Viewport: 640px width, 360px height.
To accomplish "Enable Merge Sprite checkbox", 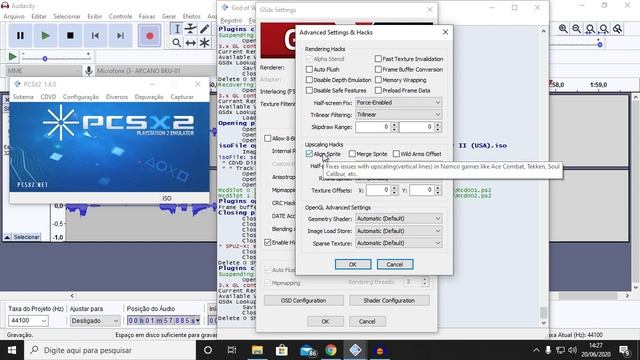I will [352, 154].
